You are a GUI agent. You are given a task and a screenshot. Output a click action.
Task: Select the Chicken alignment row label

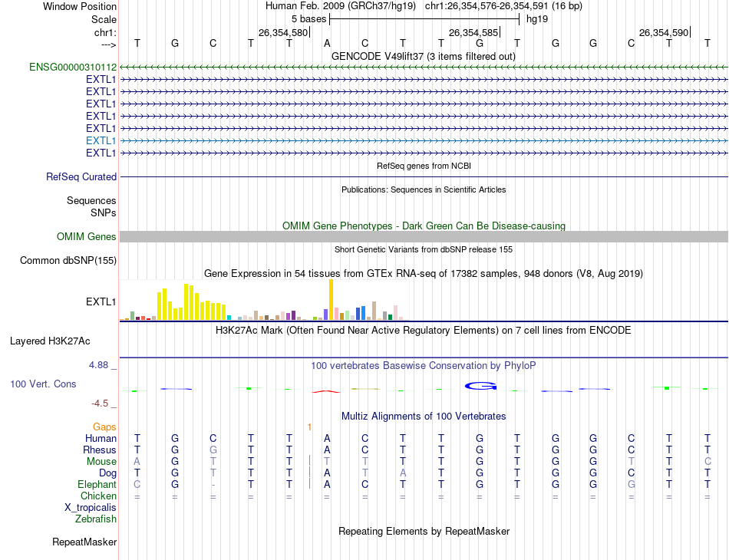click(98, 496)
